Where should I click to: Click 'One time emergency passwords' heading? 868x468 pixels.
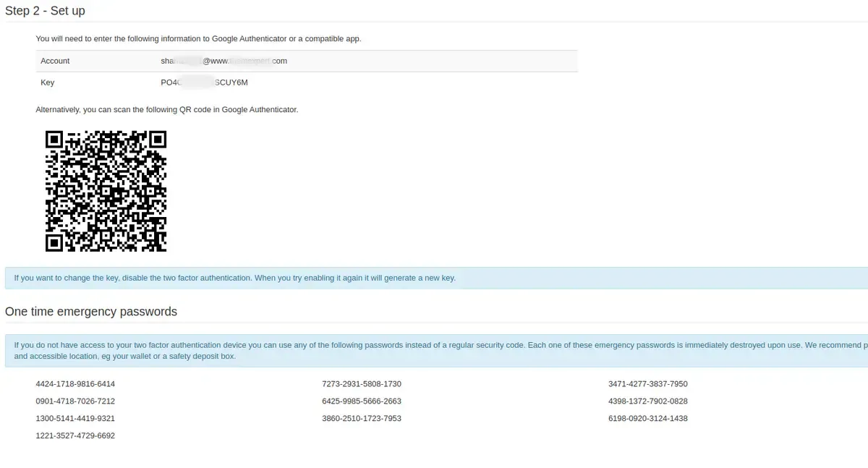[x=91, y=312]
